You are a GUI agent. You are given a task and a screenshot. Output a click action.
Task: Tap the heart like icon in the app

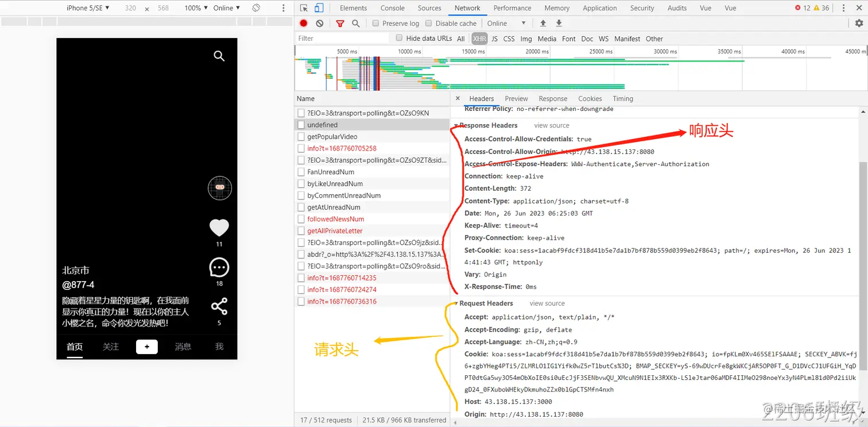(x=219, y=228)
